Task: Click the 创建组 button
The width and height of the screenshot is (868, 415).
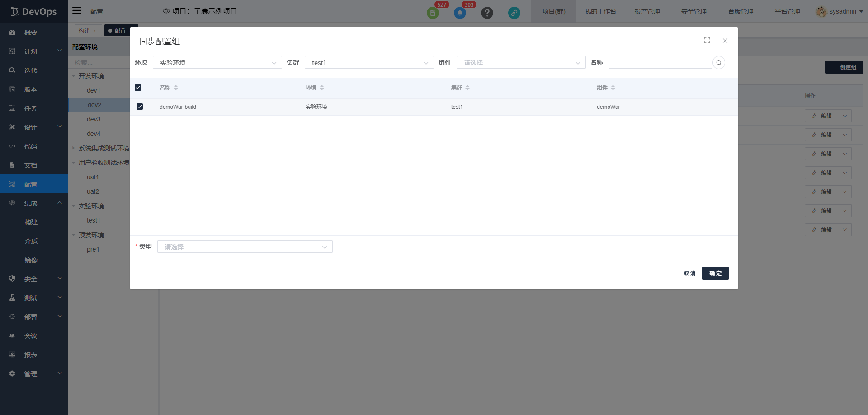Action: click(x=844, y=67)
